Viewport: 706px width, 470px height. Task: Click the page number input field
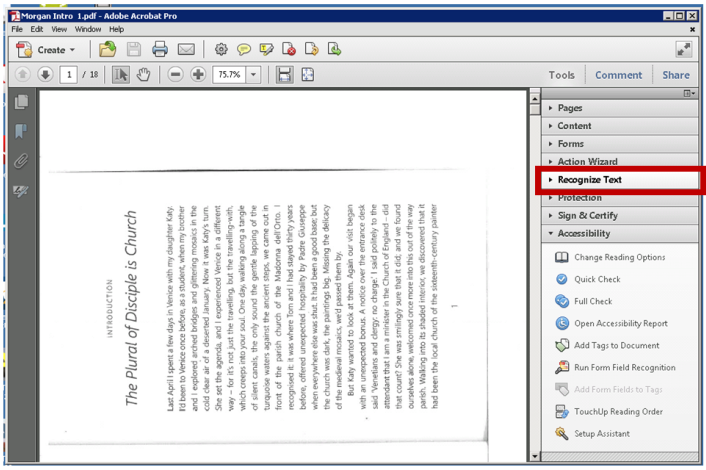click(70, 75)
